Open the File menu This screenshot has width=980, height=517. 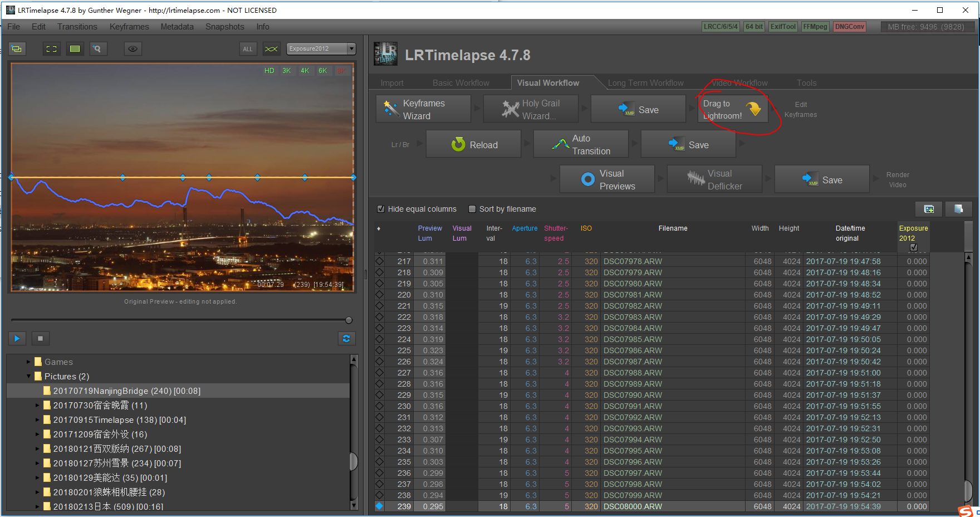pyautogui.click(x=13, y=27)
